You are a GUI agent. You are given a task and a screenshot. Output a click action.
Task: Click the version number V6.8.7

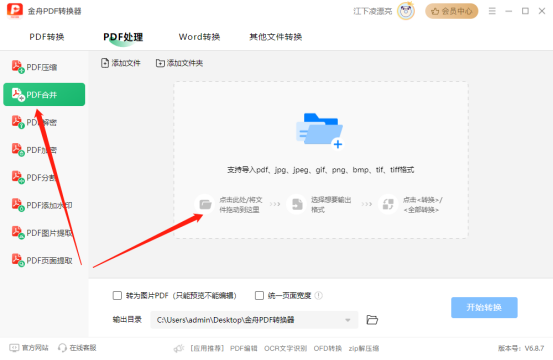tap(534, 348)
